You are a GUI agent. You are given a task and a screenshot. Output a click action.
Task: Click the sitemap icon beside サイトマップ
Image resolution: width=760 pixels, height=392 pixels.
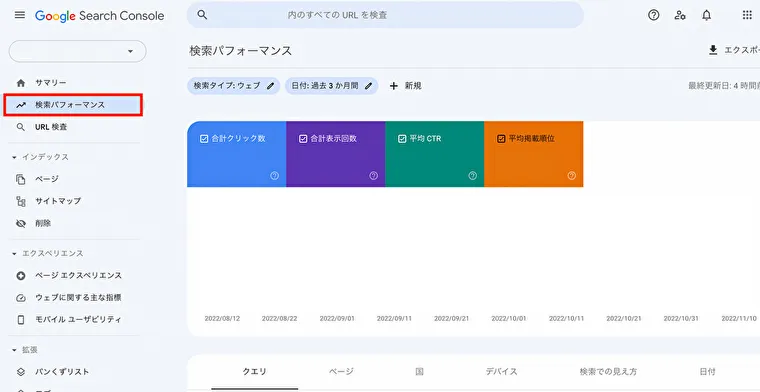(21, 202)
